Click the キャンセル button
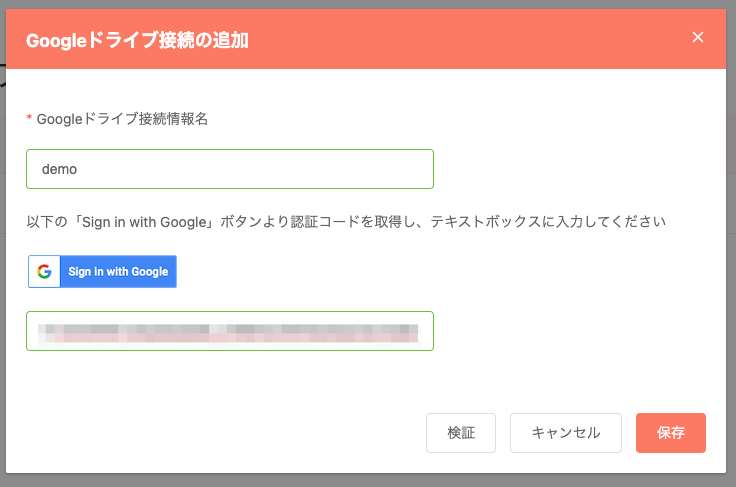Screen dimensions: 736x487 click(x=566, y=433)
